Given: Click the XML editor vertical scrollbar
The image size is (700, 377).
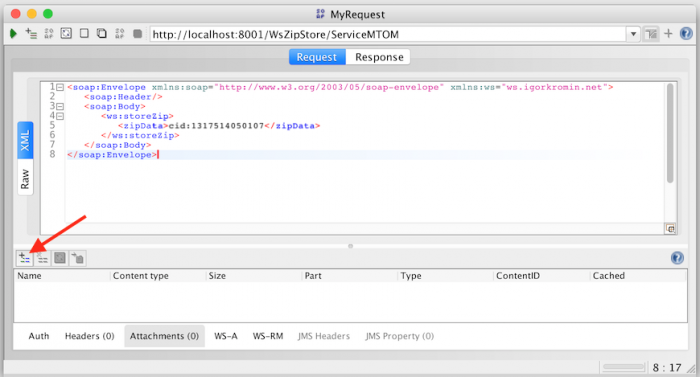Looking at the screenshot, I should (670, 133).
